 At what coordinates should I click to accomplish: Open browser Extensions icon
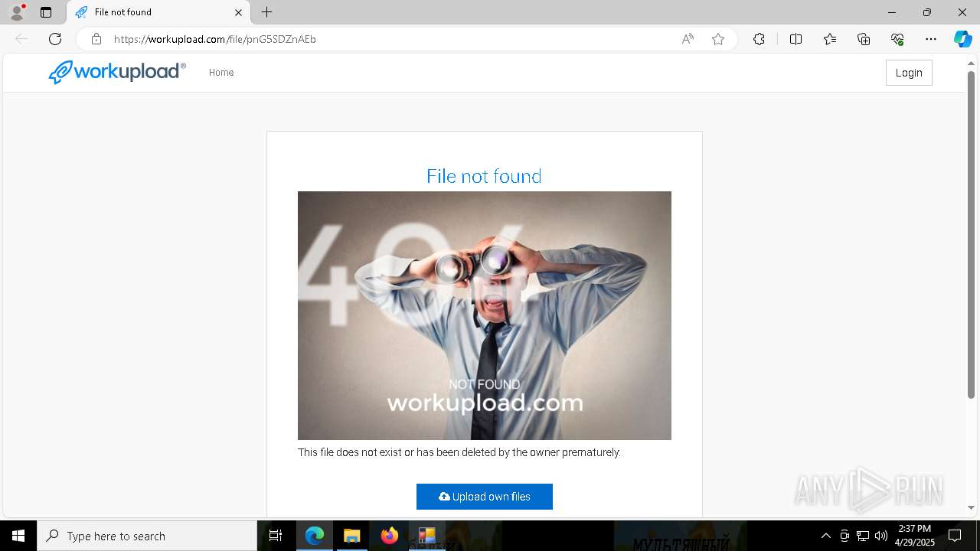pos(759,39)
